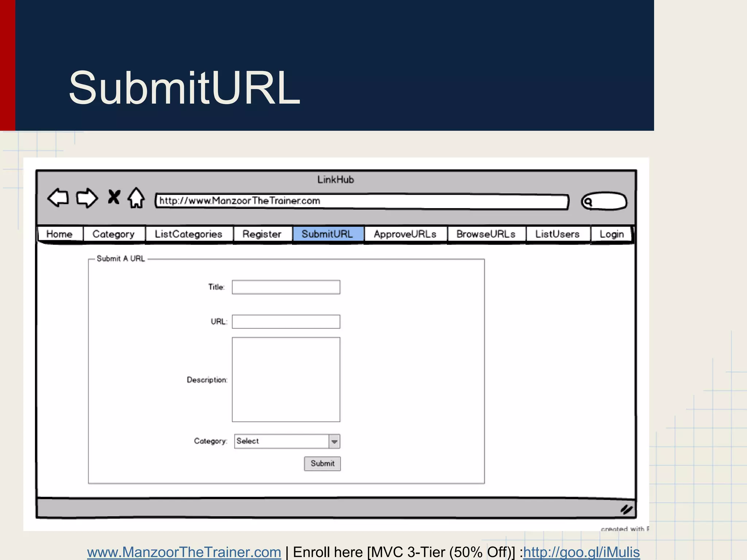Open the http://goo.gl/iMulis enroll link
The width and height of the screenshot is (747, 560).
click(581, 552)
